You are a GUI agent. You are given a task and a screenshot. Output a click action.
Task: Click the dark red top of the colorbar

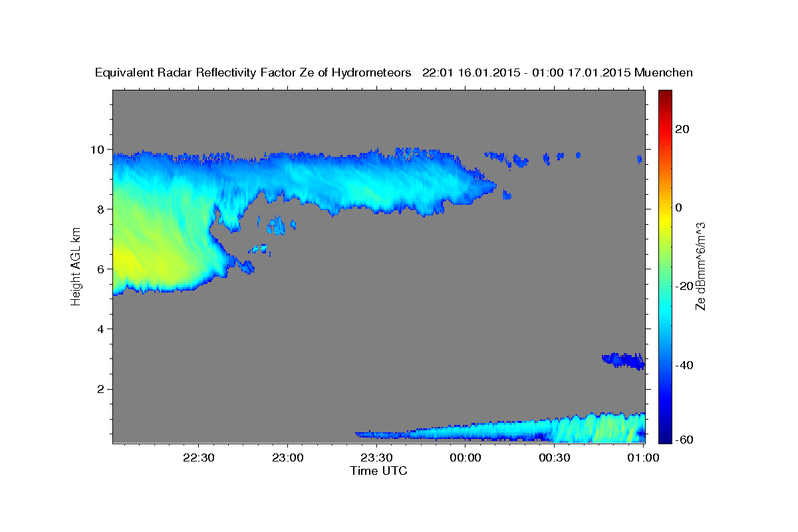click(666, 94)
